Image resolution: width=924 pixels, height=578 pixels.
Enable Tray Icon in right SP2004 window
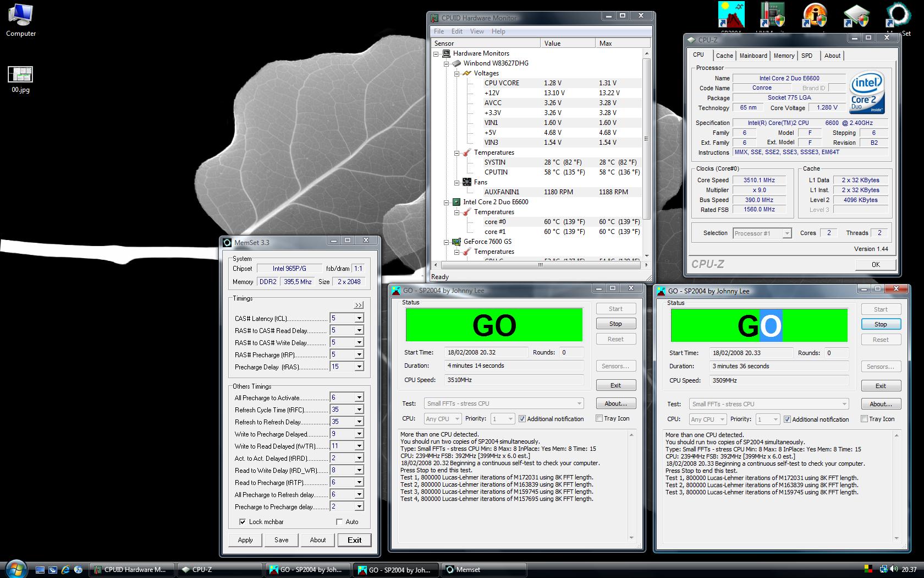click(x=864, y=419)
